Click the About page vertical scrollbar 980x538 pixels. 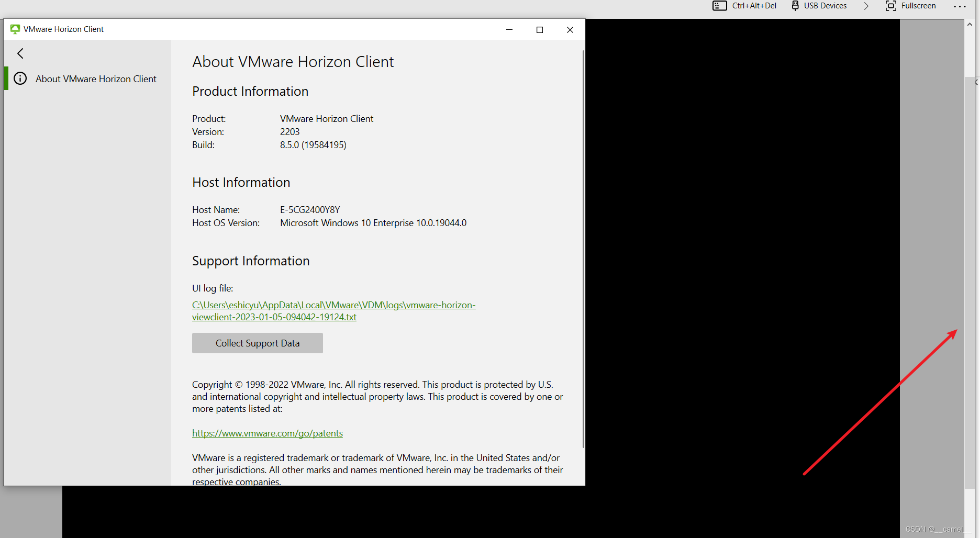tap(583, 249)
